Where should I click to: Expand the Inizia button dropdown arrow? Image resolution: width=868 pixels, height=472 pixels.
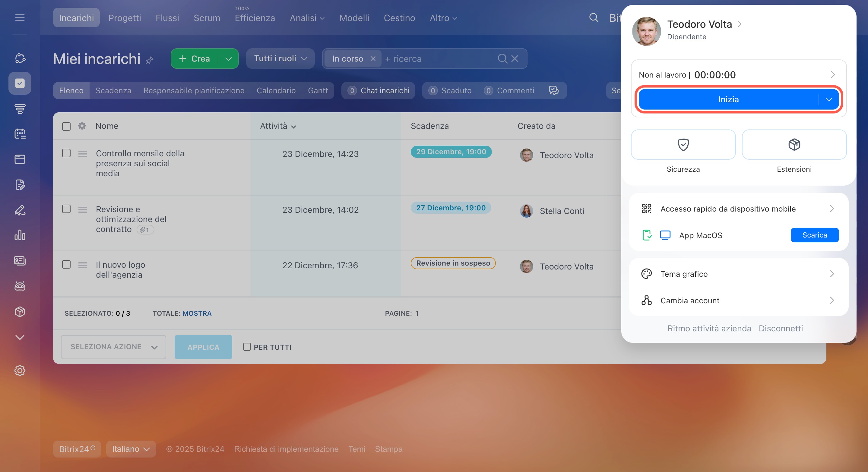pyautogui.click(x=828, y=100)
